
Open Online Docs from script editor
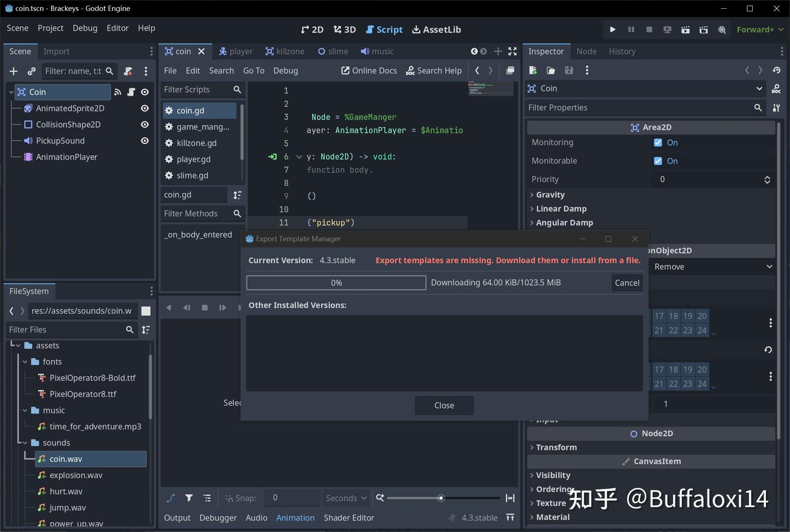(x=369, y=70)
